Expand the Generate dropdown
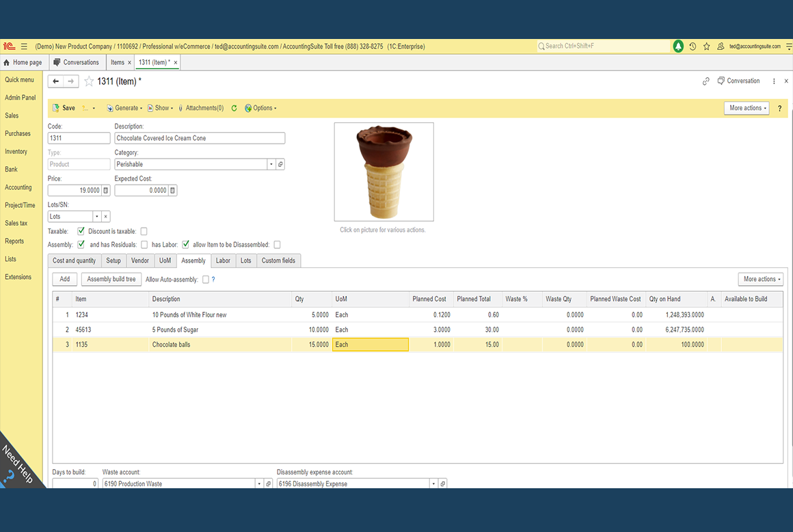Image resolution: width=793 pixels, height=532 pixels. (x=124, y=108)
